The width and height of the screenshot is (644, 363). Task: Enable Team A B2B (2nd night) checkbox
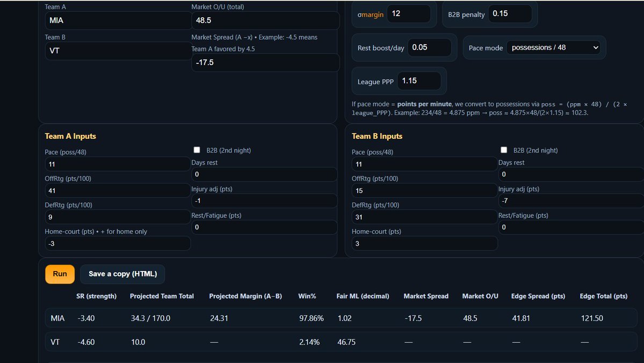coord(197,150)
